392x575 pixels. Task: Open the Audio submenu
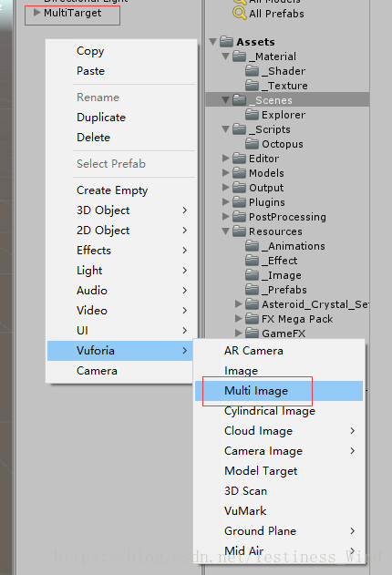(x=120, y=291)
